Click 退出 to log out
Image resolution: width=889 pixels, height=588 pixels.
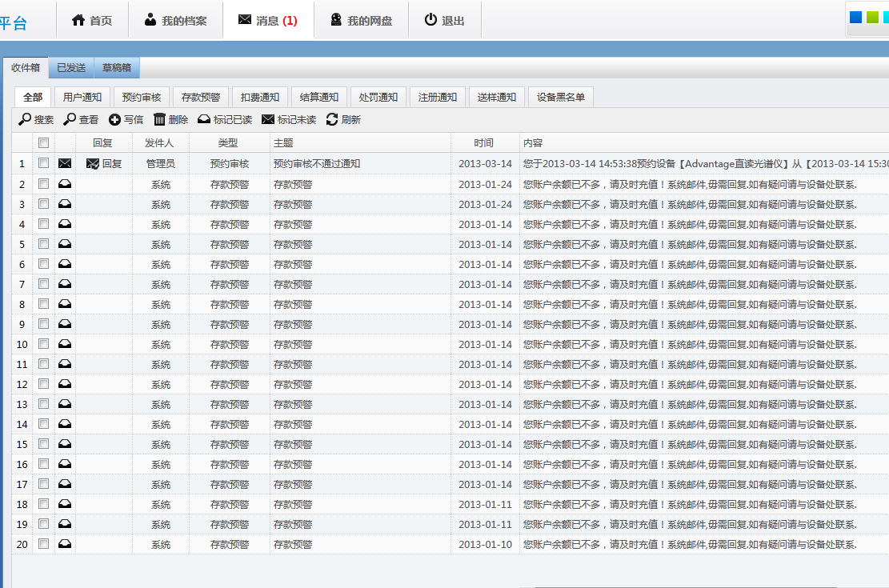444,21
